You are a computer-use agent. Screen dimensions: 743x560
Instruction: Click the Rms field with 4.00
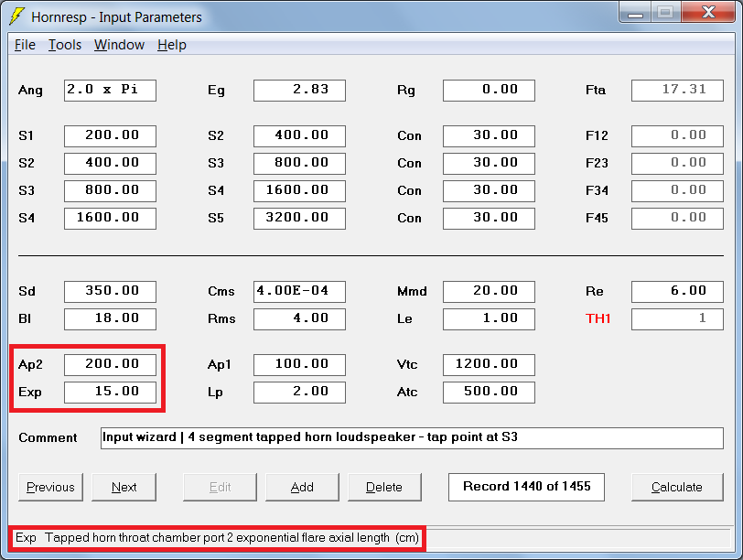[x=299, y=318]
